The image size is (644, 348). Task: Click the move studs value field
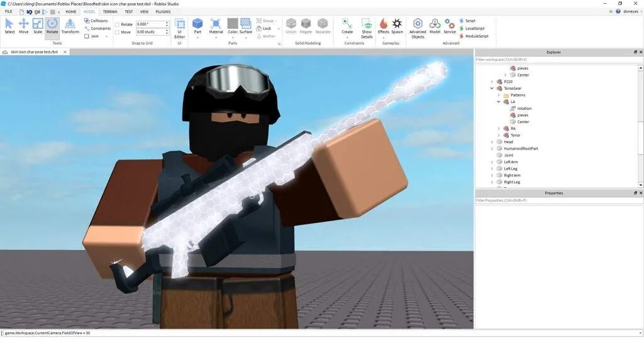[x=150, y=32]
